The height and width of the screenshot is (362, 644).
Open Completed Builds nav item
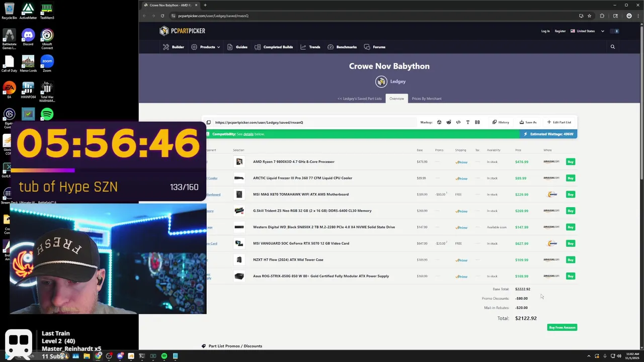(274, 47)
